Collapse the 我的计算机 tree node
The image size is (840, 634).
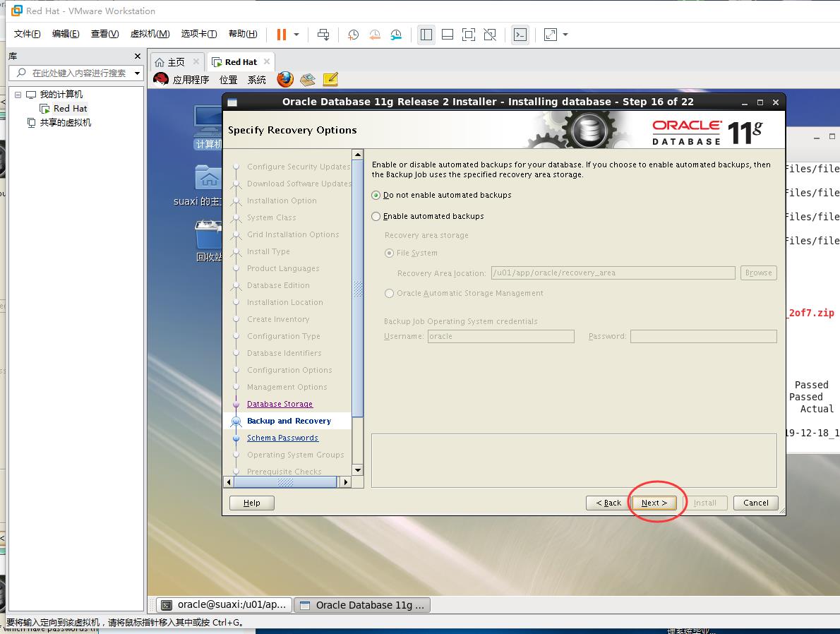pos(18,95)
